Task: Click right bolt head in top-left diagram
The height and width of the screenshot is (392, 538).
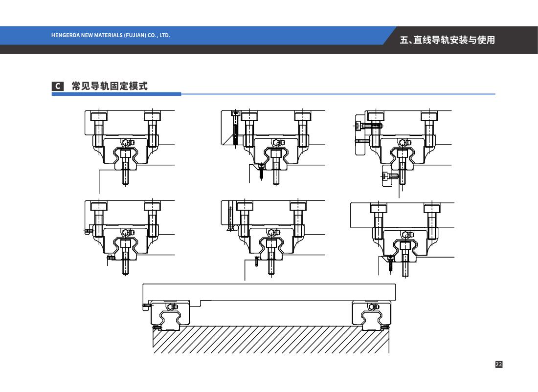Action: coord(152,116)
